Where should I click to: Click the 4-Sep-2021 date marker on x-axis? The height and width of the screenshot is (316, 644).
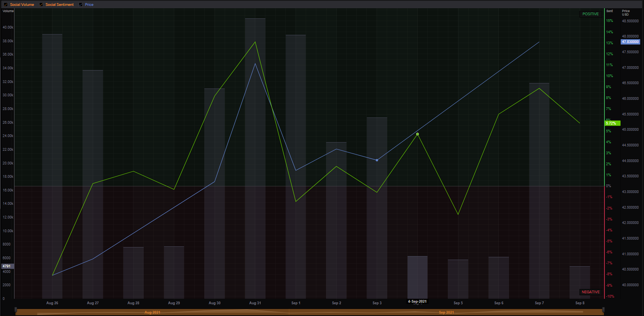point(417,302)
